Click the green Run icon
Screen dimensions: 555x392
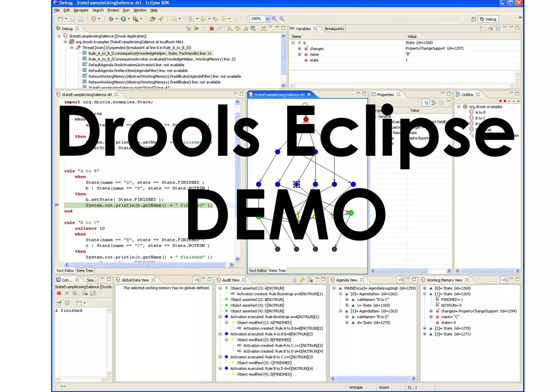(123, 19)
